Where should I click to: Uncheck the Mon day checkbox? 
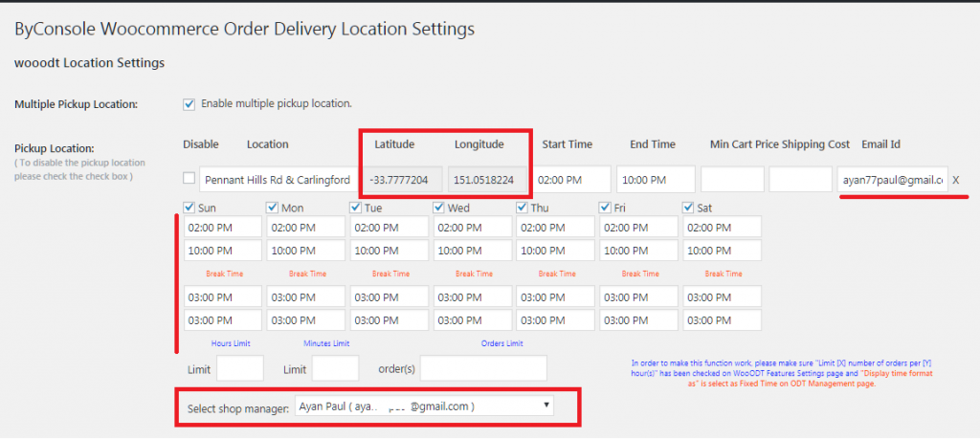[273, 208]
